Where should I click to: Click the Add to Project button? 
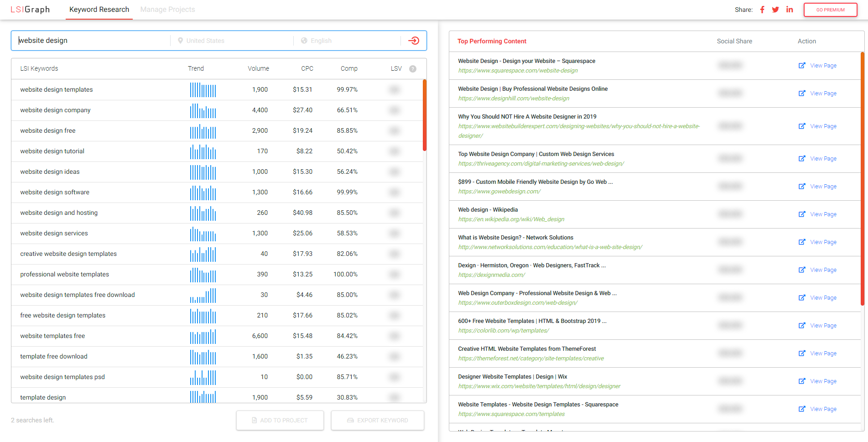coord(280,420)
